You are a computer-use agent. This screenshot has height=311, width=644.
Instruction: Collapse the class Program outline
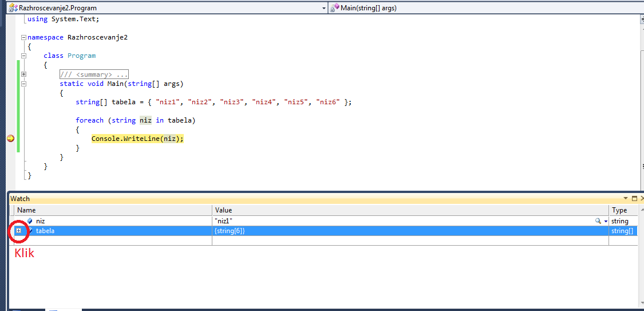[23, 56]
